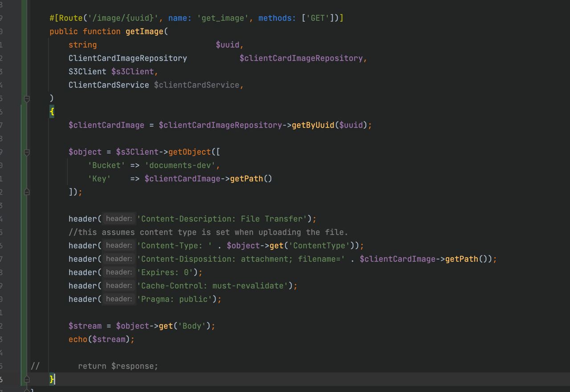Click the ClientCardService type hint
570x392 pixels.
tap(109, 85)
